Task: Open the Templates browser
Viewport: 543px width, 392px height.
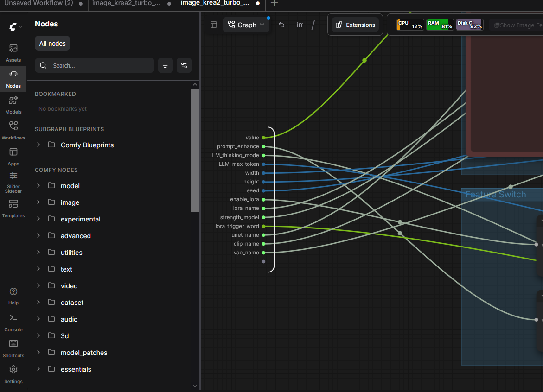Action: pos(13,209)
